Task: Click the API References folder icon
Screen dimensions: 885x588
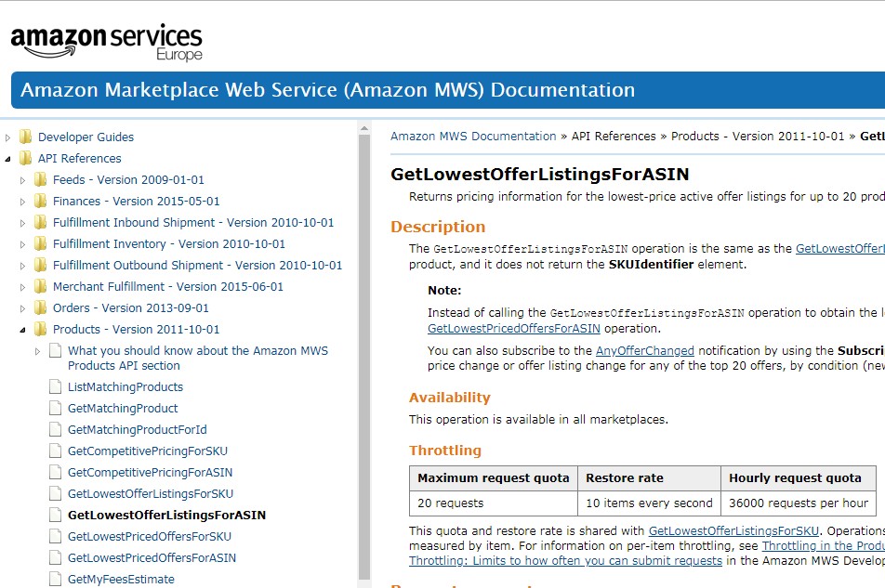Action: pos(25,159)
